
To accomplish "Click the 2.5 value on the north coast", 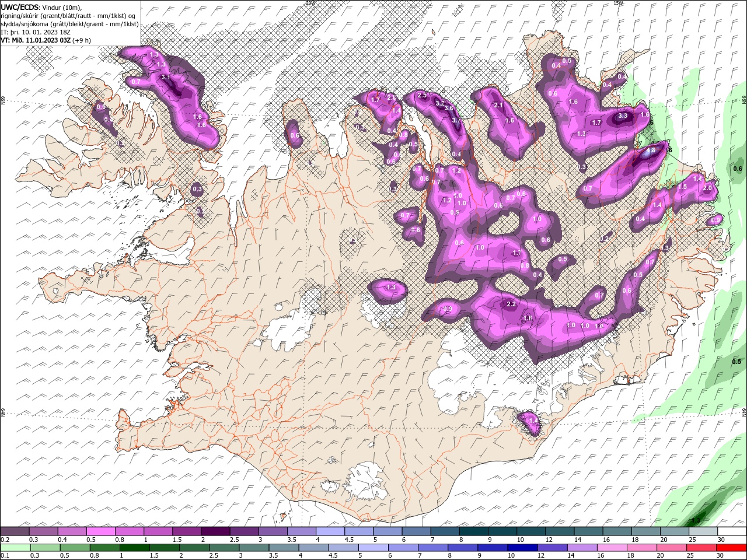I will pyautogui.click(x=423, y=94).
